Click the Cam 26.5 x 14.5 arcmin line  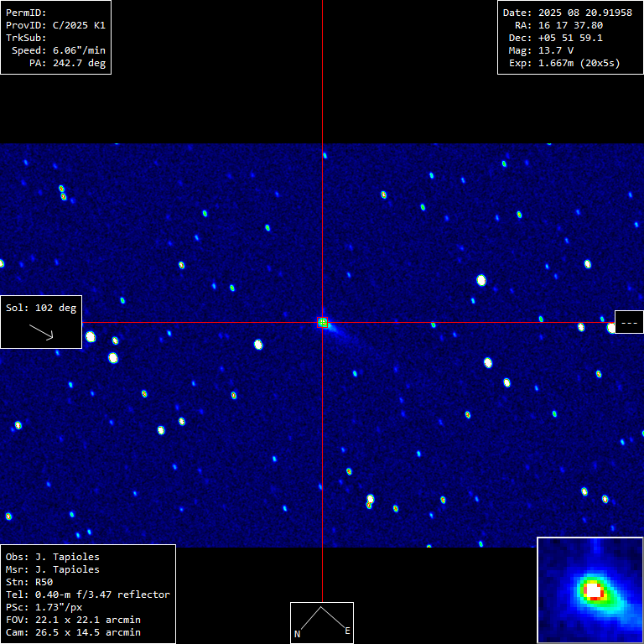(x=74, y=632)
